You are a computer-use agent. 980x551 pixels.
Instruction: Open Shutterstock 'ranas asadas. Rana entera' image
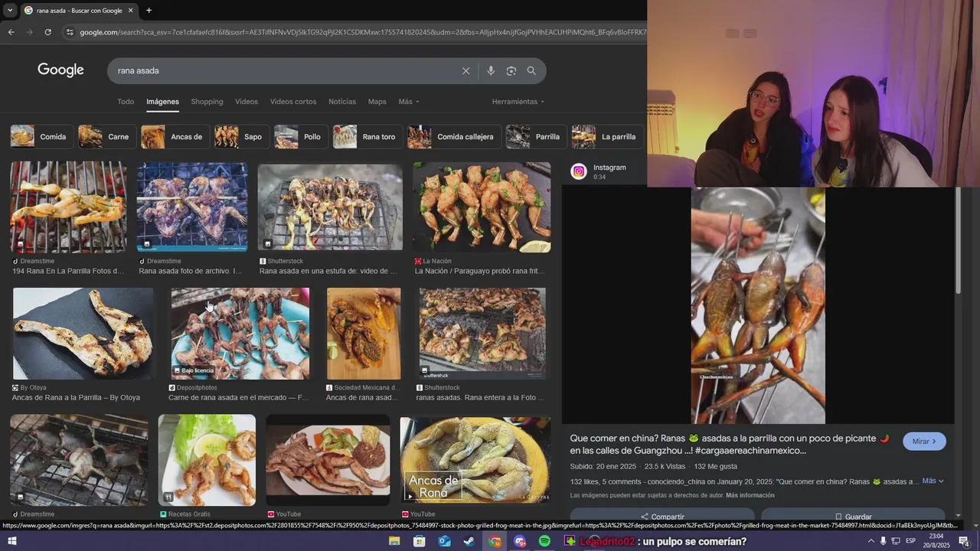tap(482, 334)
